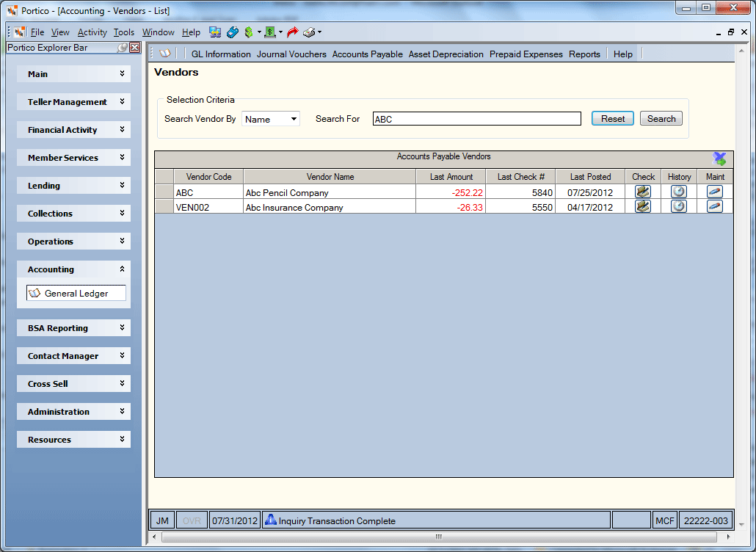This screenshot has height=552, width=756.
Task: Expand the Resources section
Action: 74,440
